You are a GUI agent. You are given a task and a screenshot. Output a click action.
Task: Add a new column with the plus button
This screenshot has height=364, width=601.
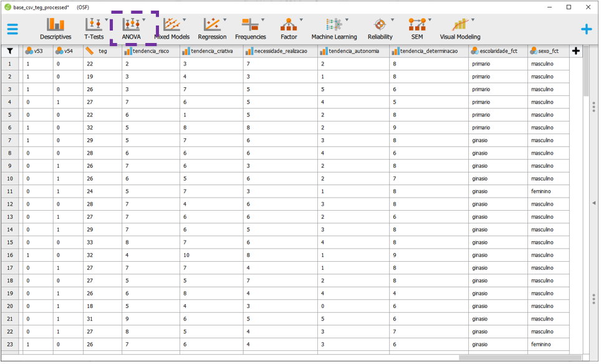pyautogui.click(x=575, y=51)
